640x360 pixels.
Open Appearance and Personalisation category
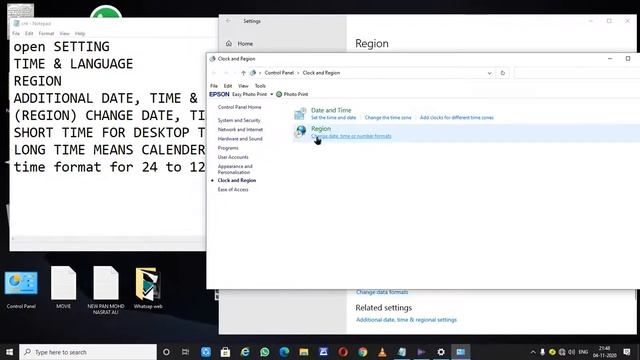tap(235, 169)
